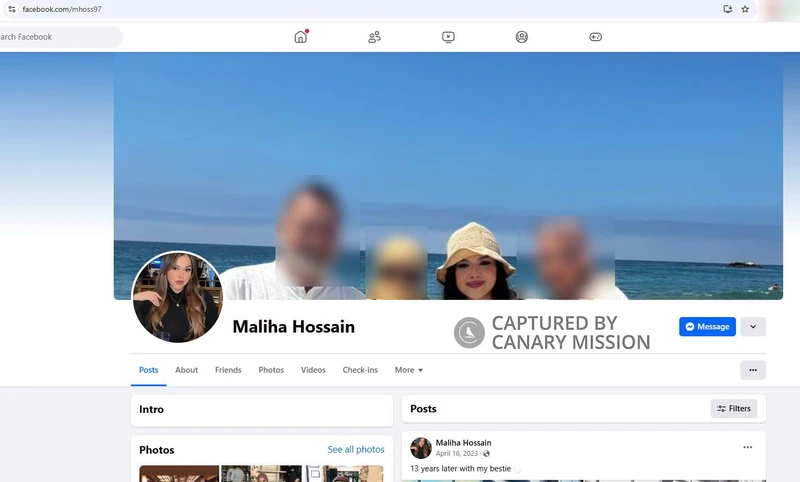Bookmark this page with the star icon
800x482 pixels.
[x=745, y=9]
